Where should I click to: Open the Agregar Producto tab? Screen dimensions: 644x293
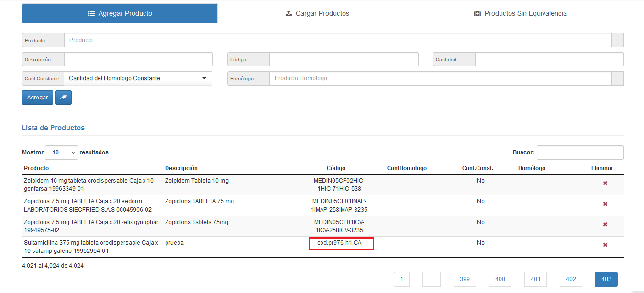(120, 13)
